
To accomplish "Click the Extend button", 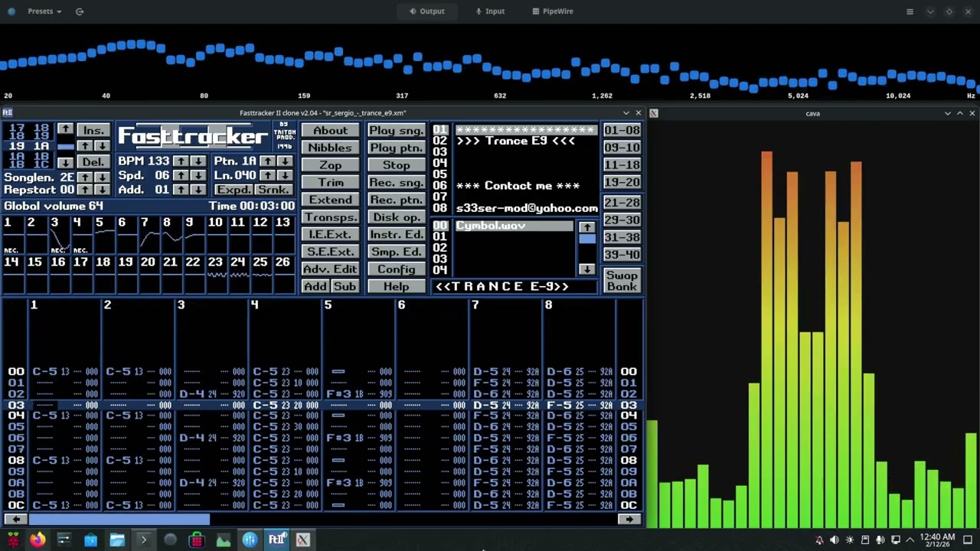I will click(x=331, y=200).
